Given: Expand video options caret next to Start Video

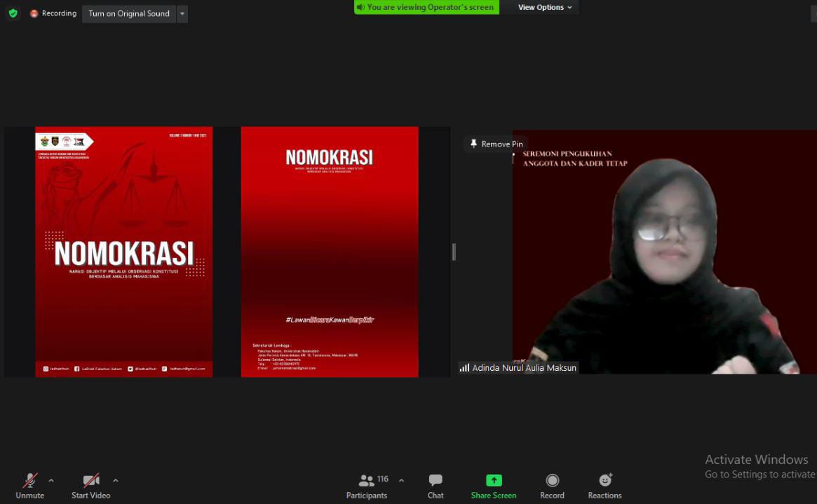Looking at the screenshot, I should pyautogui.click(x=115, y=481).
